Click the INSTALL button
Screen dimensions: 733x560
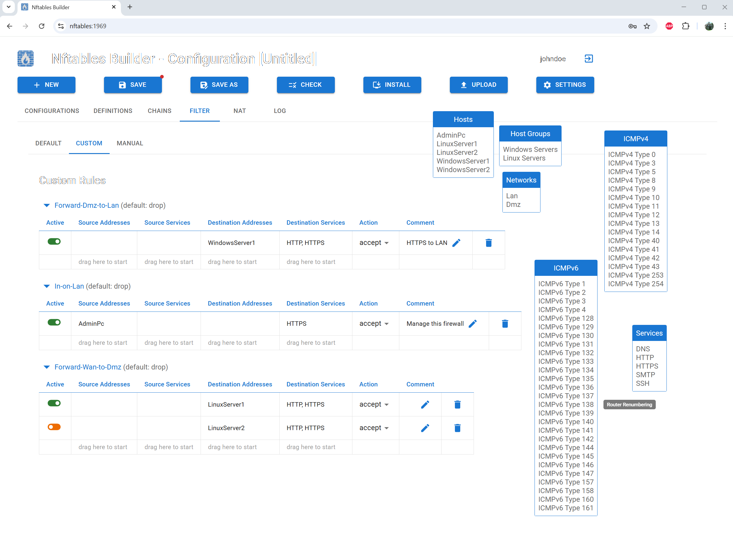click(392, 85)
